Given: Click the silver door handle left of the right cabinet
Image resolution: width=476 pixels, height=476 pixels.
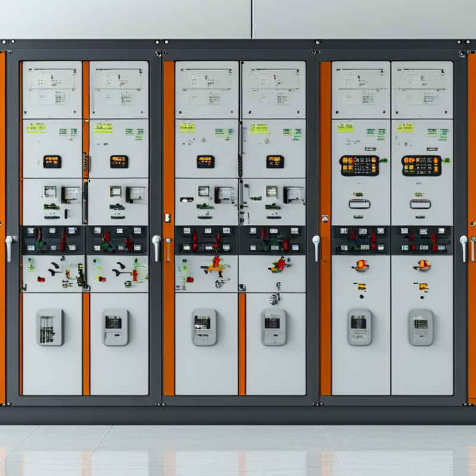Looking at the screenshot, I should point(316,248).
